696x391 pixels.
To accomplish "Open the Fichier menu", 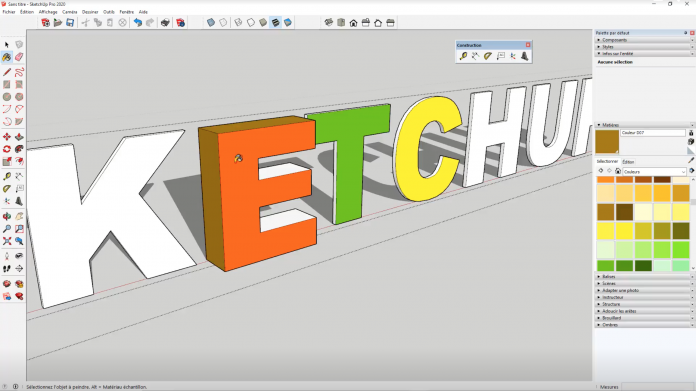I will click(9, 12).
